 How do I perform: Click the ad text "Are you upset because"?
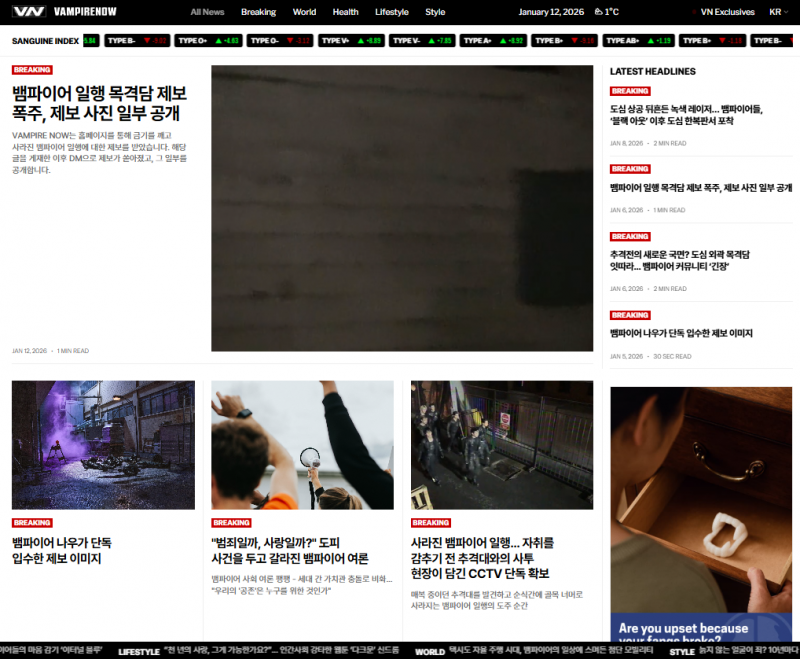pos(683,628)
